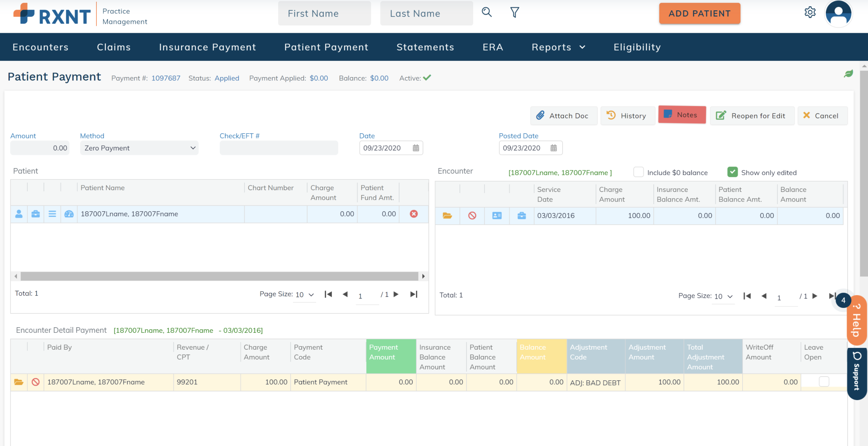Change Patient grid Page Size dropdown
Image resolution: width=868 pixels, height=446 pixels.
[304, 295]
